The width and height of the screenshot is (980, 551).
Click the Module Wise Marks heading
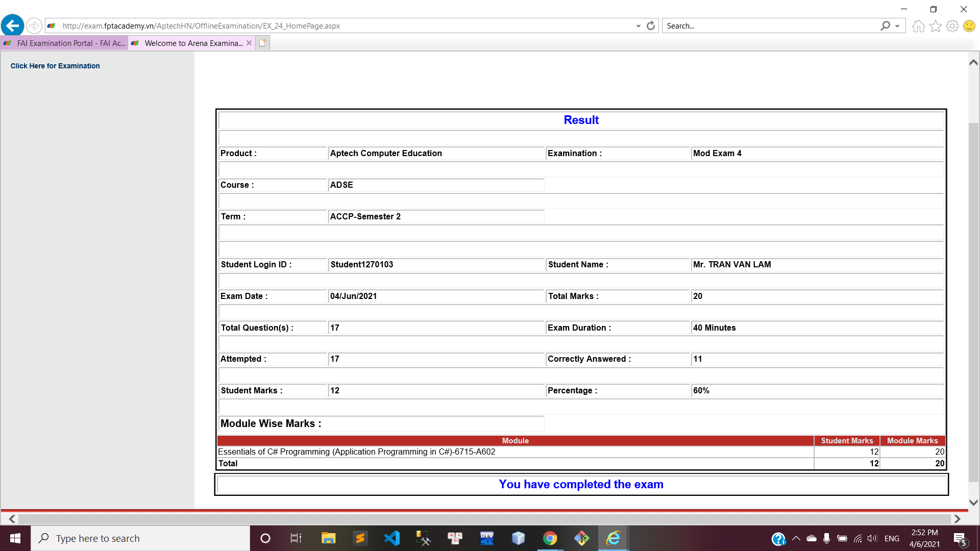(x=271, y=423)
